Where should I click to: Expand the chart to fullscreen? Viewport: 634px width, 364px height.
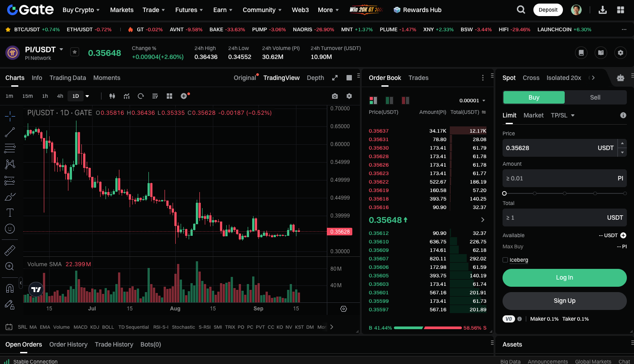(x=334, y=78)
